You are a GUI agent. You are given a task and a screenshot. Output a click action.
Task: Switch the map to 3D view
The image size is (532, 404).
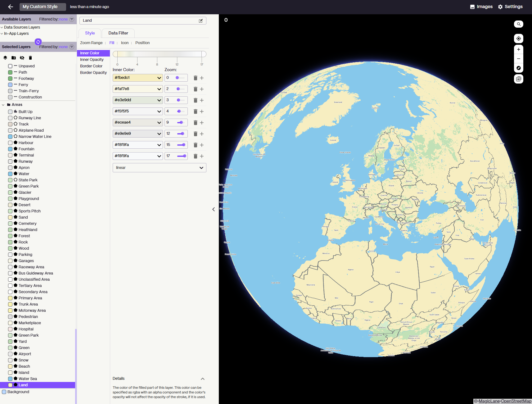click(518, 79)
